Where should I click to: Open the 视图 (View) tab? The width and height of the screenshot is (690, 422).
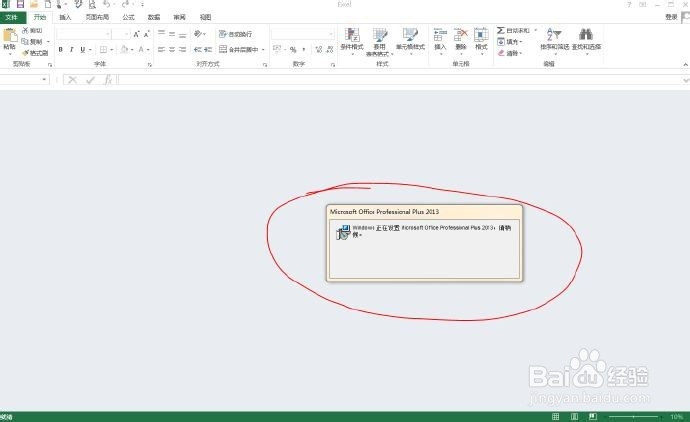point(206,17)
